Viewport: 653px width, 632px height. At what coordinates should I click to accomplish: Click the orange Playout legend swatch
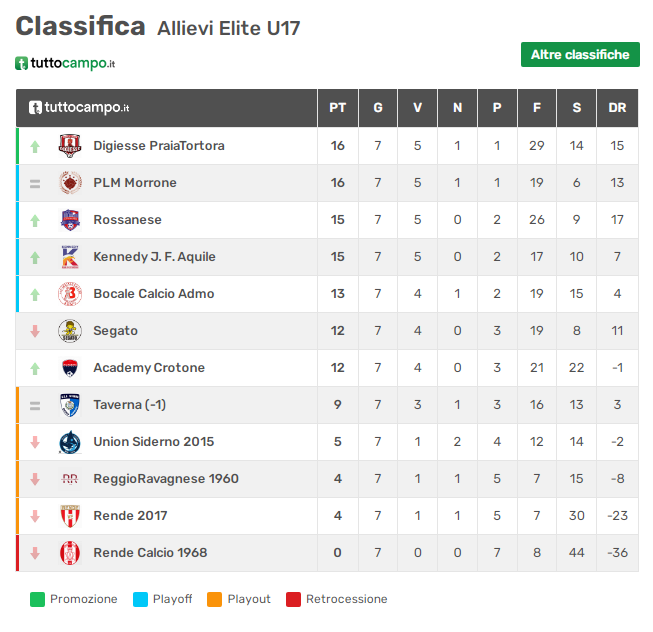click(214, 600)
